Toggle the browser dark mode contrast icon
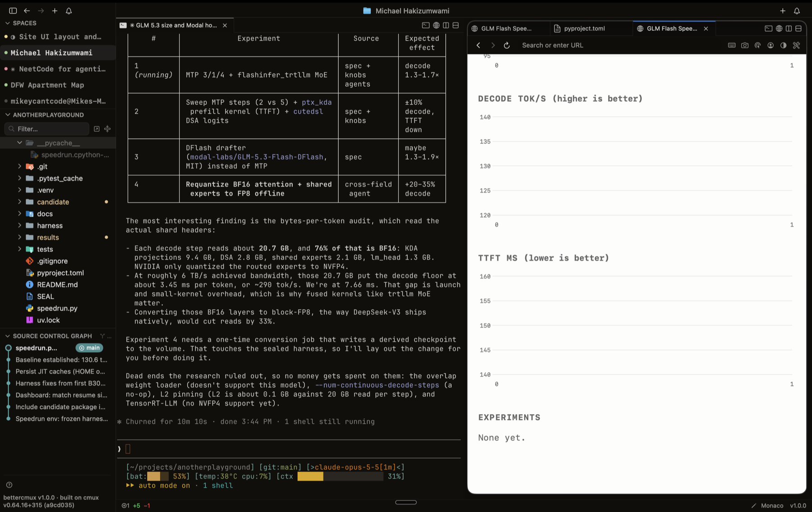The image size is (812, 512). [783, 45]
